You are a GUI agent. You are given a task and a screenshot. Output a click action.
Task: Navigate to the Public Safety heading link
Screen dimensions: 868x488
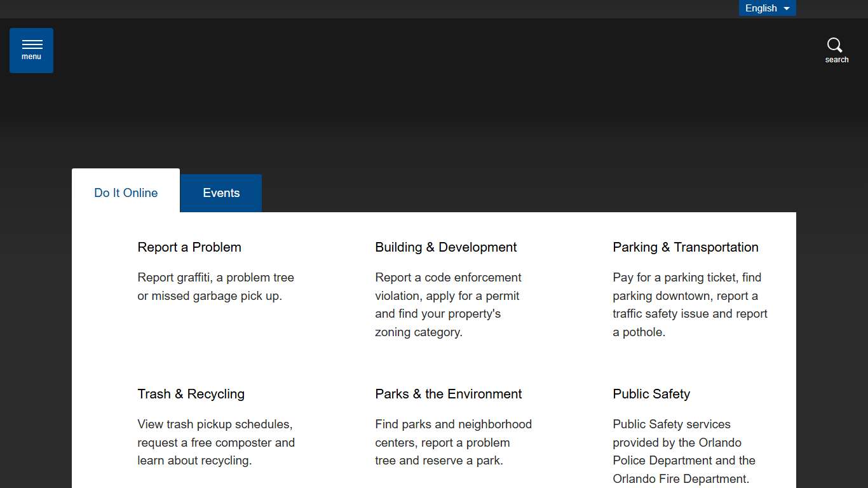pos(651,394)
